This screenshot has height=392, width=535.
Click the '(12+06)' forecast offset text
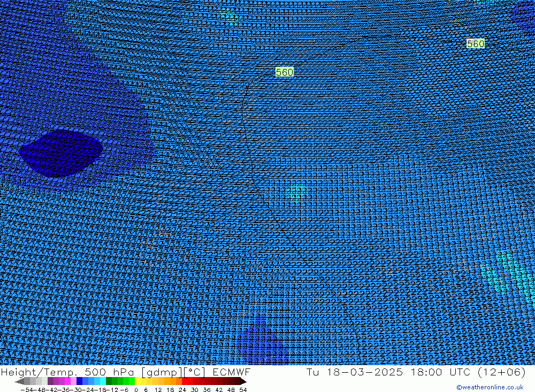(x=502, y=372)
